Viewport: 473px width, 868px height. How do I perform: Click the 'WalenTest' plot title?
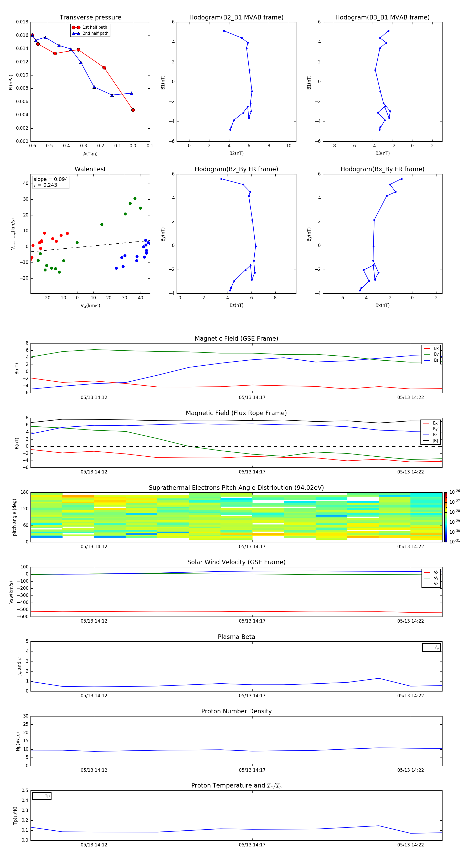pyautogui.click(x=90, y=169)
